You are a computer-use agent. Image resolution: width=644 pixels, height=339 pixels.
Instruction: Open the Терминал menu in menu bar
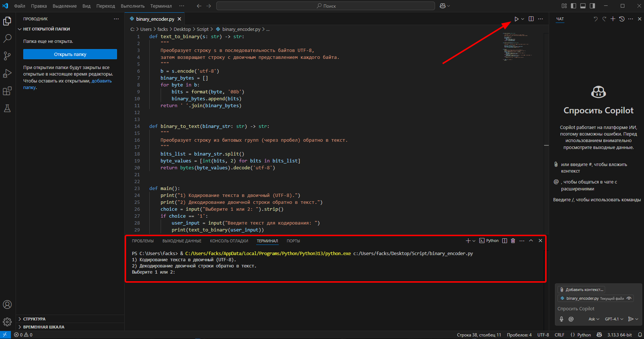tap(161, 6)
